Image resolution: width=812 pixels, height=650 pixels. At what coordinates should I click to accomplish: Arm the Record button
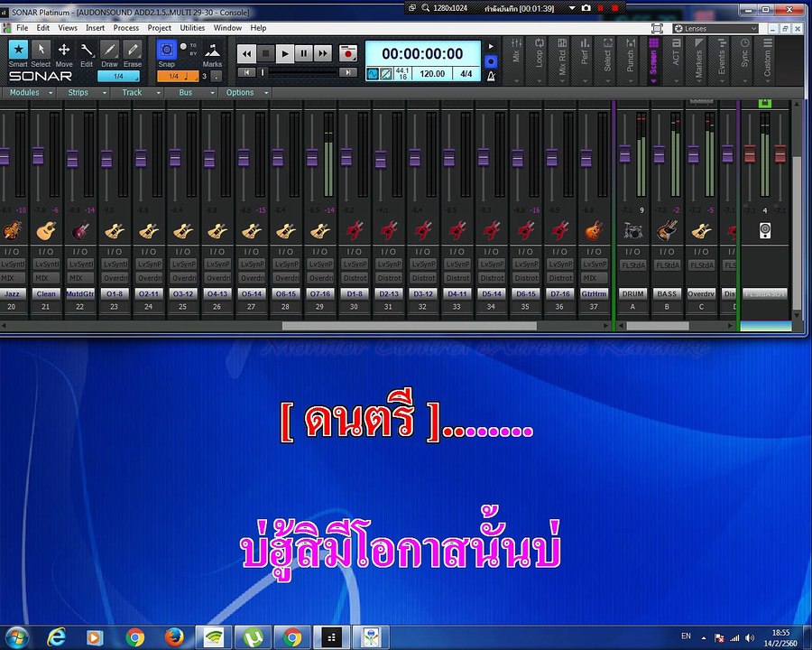(348, 53)
